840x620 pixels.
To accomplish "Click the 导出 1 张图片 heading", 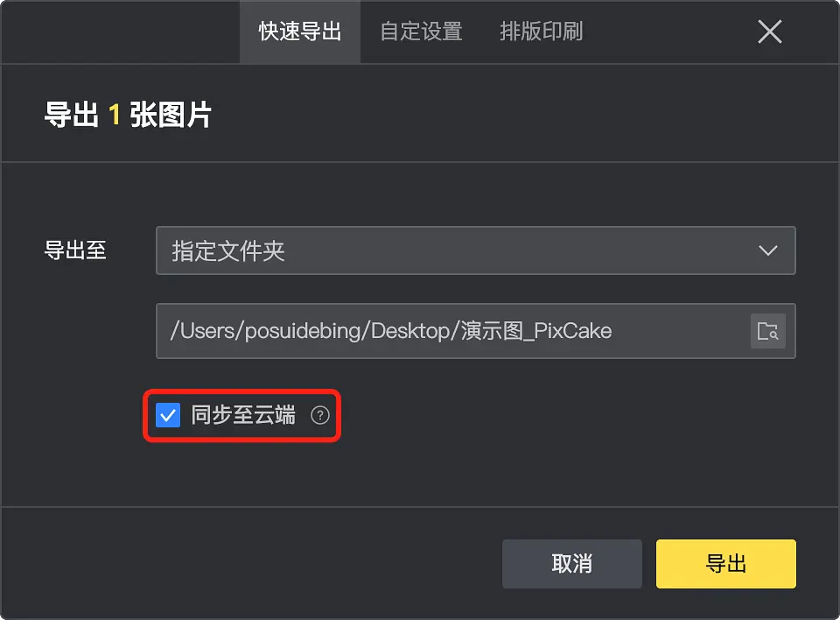I will click(x=128, y=115).
